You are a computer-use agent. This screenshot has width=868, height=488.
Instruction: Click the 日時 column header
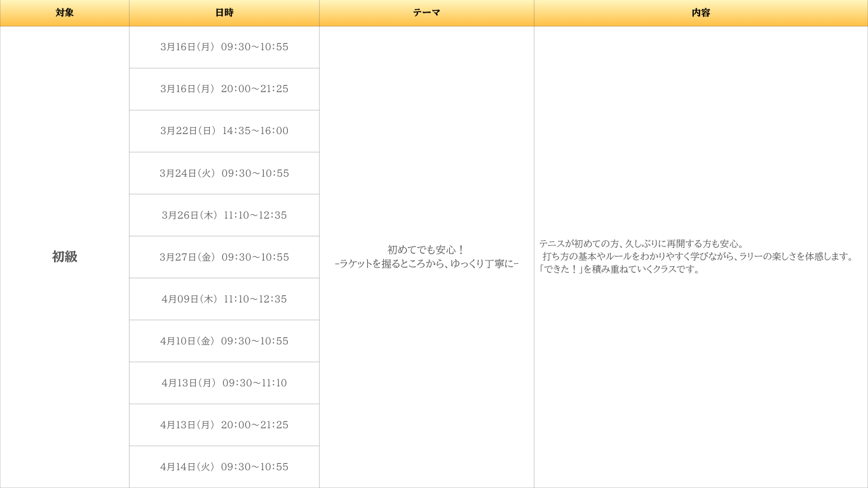pyautogui.click(x=224, y=13)
